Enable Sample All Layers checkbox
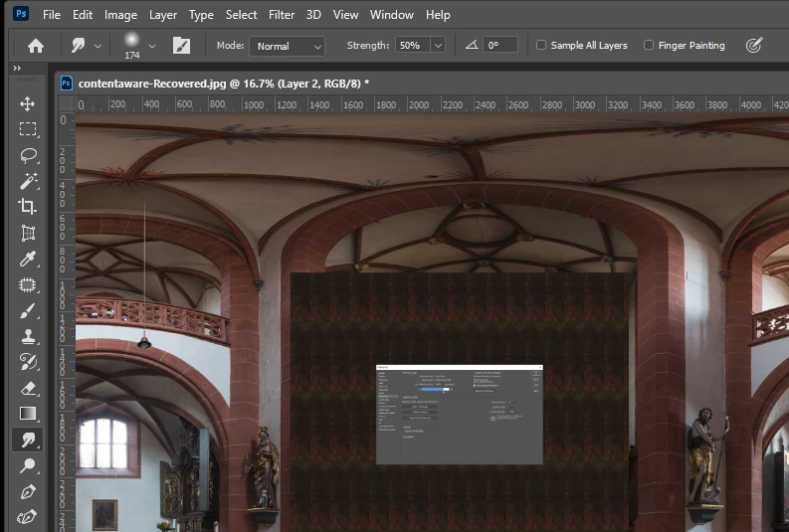Image resolution: width=789 pixels, height=532 pixels. pyautogui.click(x=541, y=46)
